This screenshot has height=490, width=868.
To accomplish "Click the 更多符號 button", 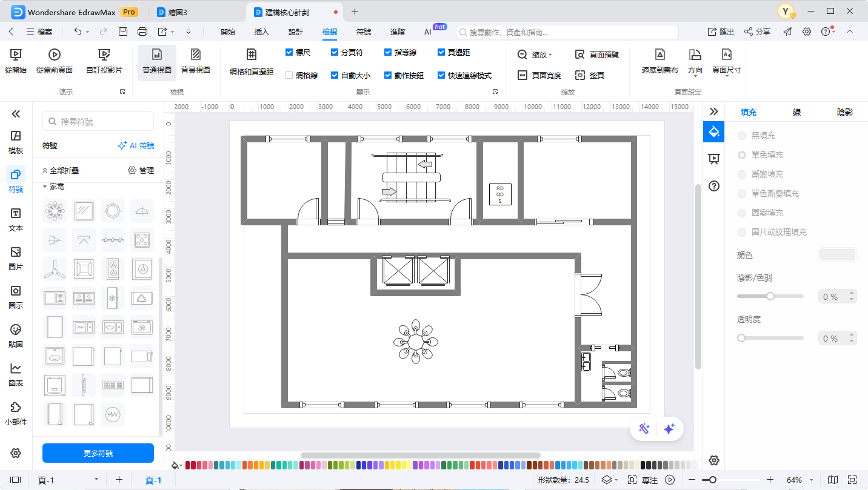I will (98, 453).
